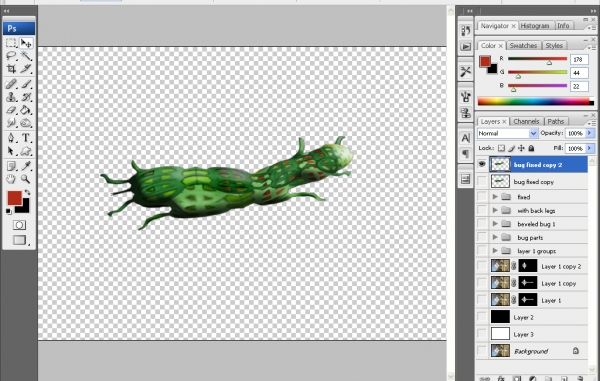Screen dimensions: 600x381
Task: Select the Clone Stamp tool
Action: (11, 97)
